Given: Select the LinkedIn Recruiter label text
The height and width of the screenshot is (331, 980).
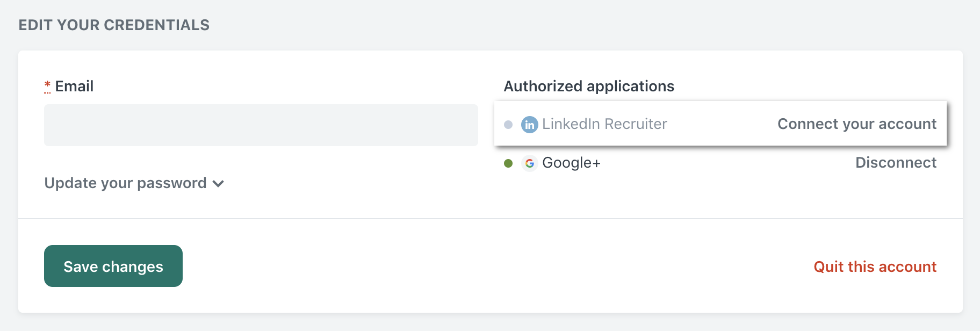Looking at the screenshot, I should (604, 124).
